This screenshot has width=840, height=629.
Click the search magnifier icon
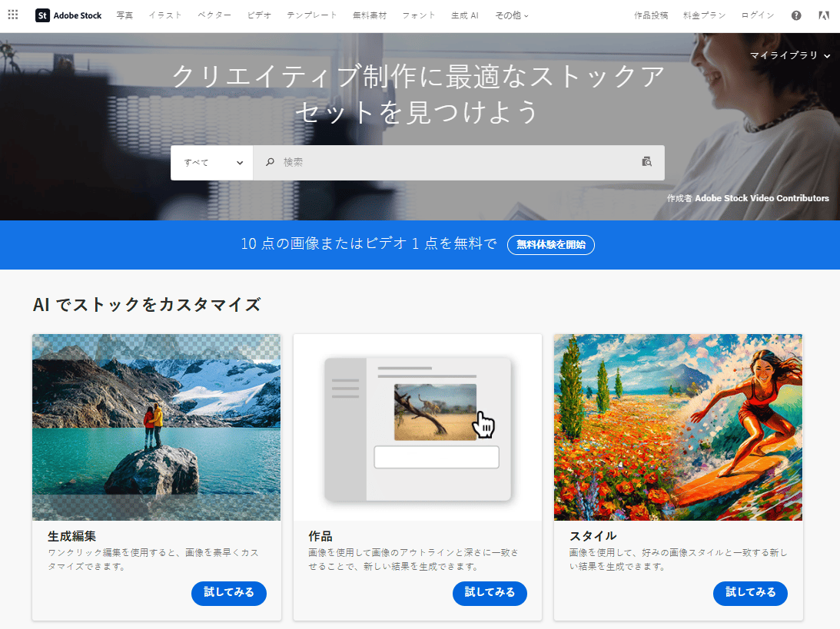tap(270, 162)
